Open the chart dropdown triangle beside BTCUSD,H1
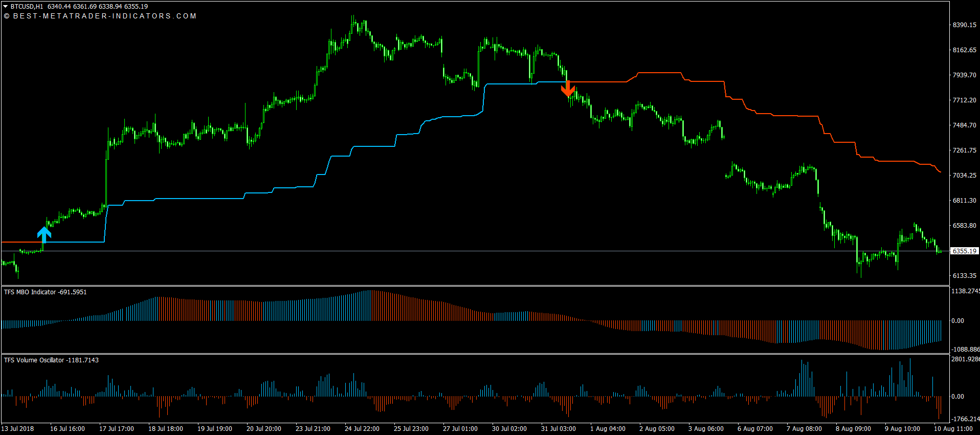This screenshot has width=980, height=435. click(6, 7)
